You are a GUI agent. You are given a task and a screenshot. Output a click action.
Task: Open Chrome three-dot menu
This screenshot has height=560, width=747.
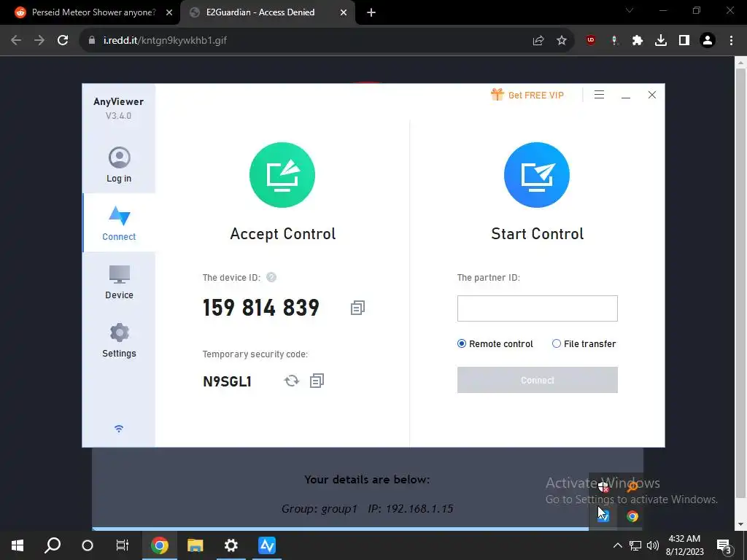pyautogui.click(x=731, y=41)
